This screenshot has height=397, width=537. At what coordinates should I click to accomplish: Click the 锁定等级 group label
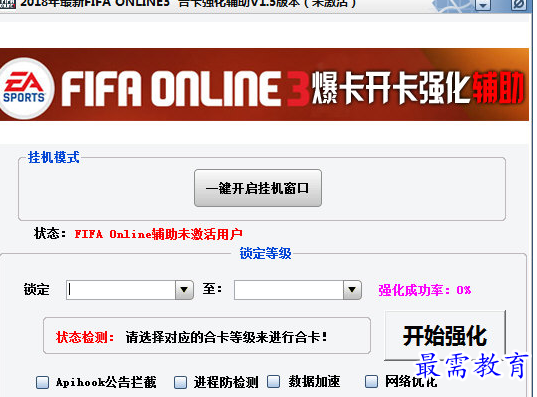click(265, 253)
